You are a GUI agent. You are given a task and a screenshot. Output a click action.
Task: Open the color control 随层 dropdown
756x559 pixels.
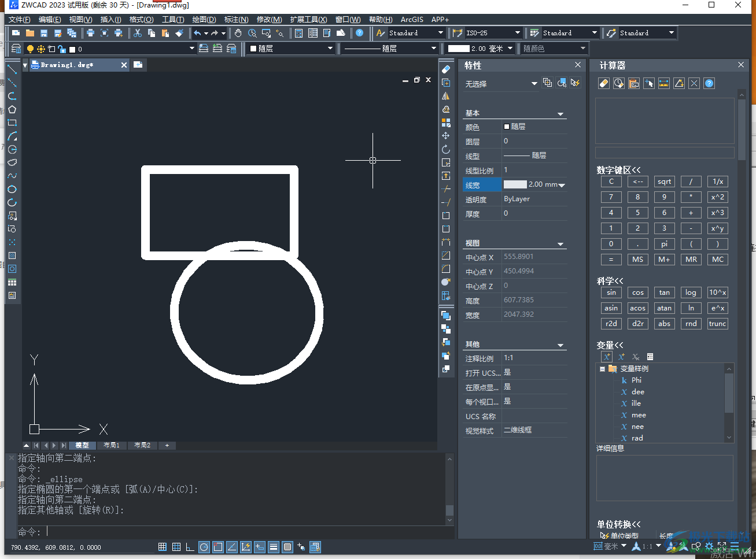point(330,49)
